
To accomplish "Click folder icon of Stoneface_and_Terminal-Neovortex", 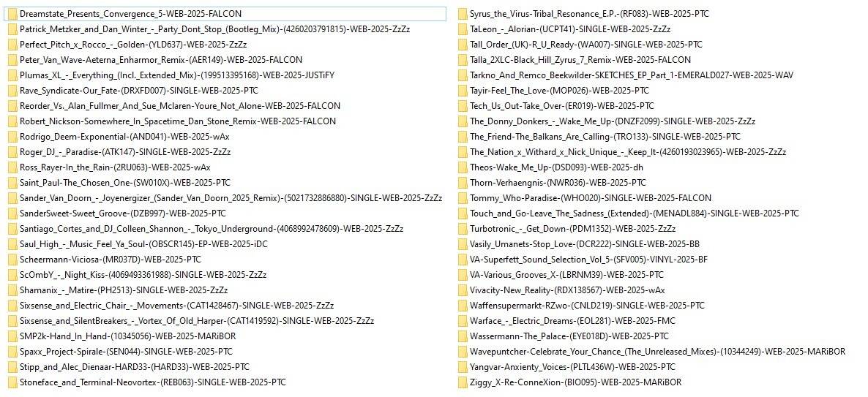I will click(x=12, y=382).
